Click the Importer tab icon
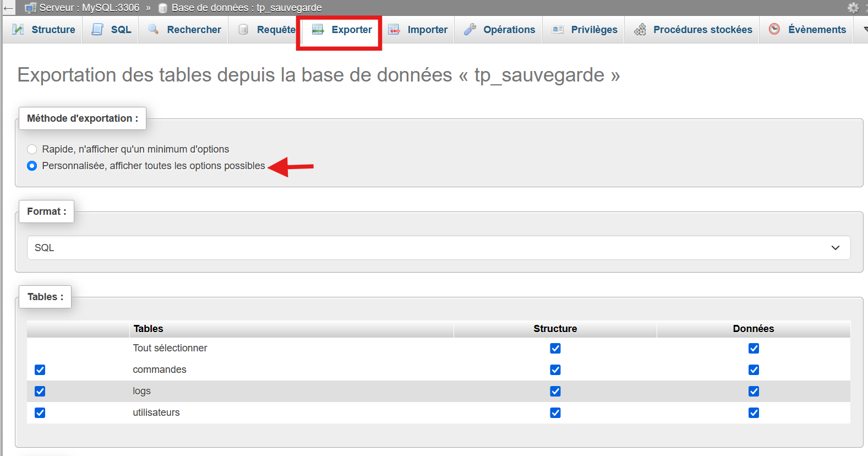The width and height of the screenshot is (868, 456). [394, 30]
